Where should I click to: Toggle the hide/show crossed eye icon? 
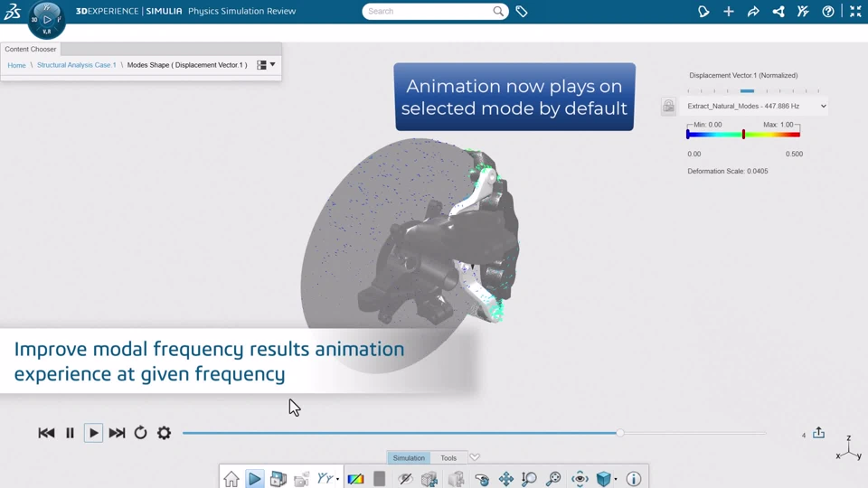[405, 479]
